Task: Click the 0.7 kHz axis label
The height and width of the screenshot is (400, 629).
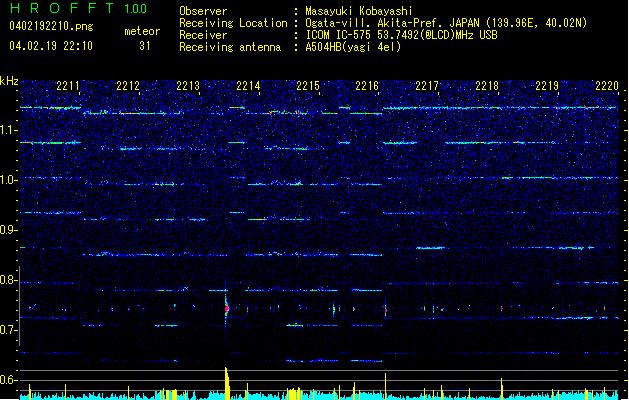Action: (9, 330)
